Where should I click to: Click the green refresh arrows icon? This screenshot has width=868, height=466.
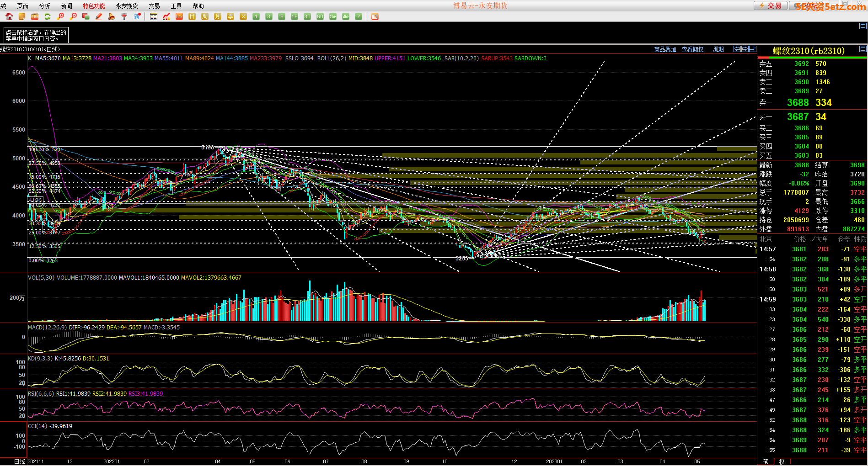pyautogui.click(x=48, y=16)
